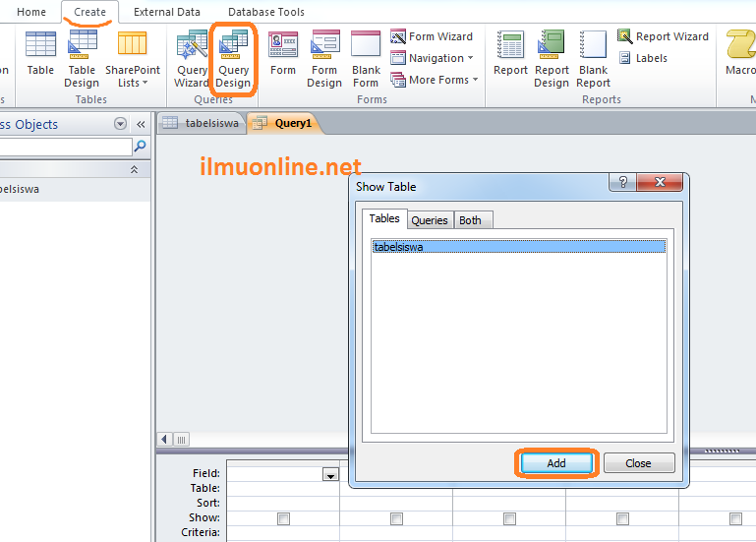The width and height of the screenshot is (756, 542).
Task: Click the Add button in Show Table
Action: (556, 463)
